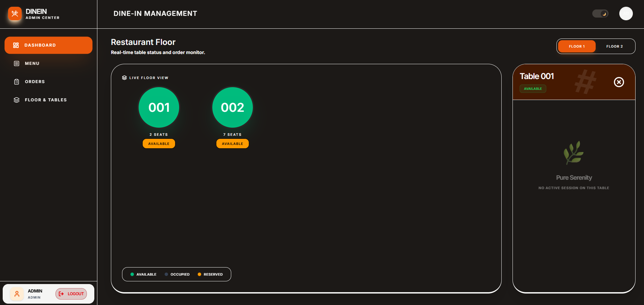Click the green Available legend dot
This screenshot has height=305, width=644.
(132, 274)
